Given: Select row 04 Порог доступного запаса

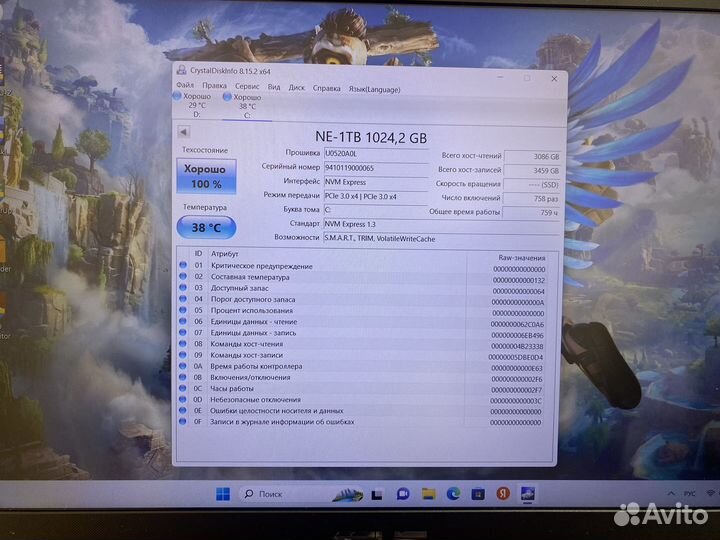Looking at the screenshot, I should coord(363,300).
